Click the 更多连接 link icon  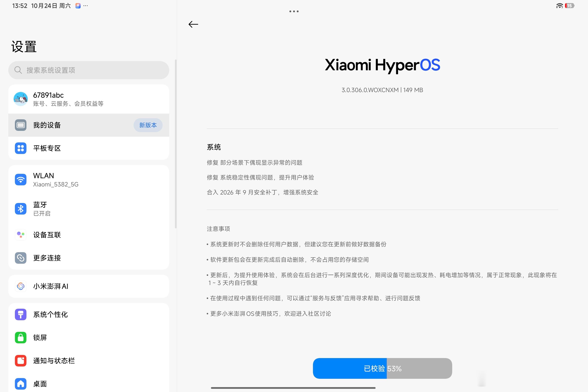[x=21, y=258]
